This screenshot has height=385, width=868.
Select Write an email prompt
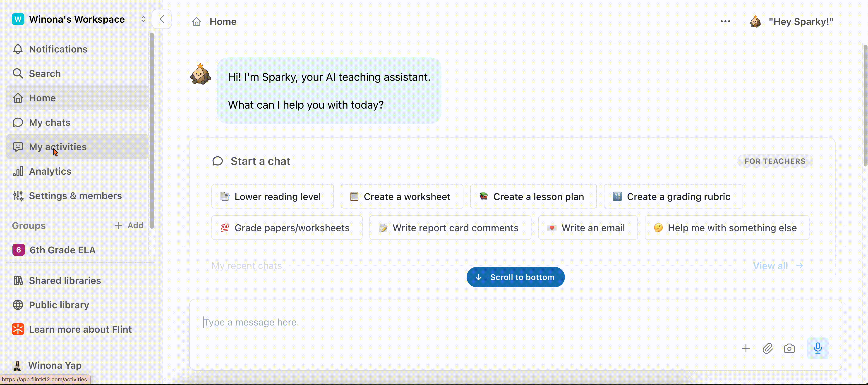[x=588, y=228]
